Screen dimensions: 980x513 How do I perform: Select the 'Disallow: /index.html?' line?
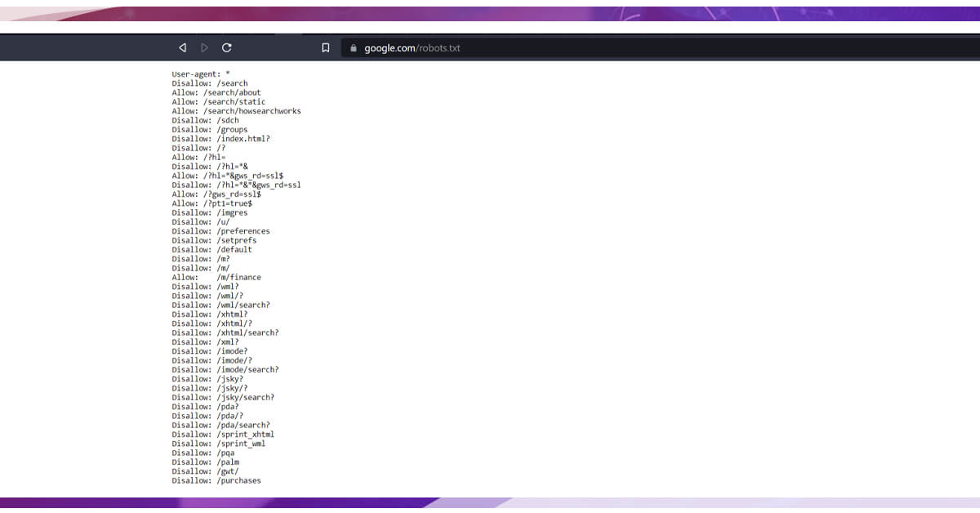tap(220, 139)
